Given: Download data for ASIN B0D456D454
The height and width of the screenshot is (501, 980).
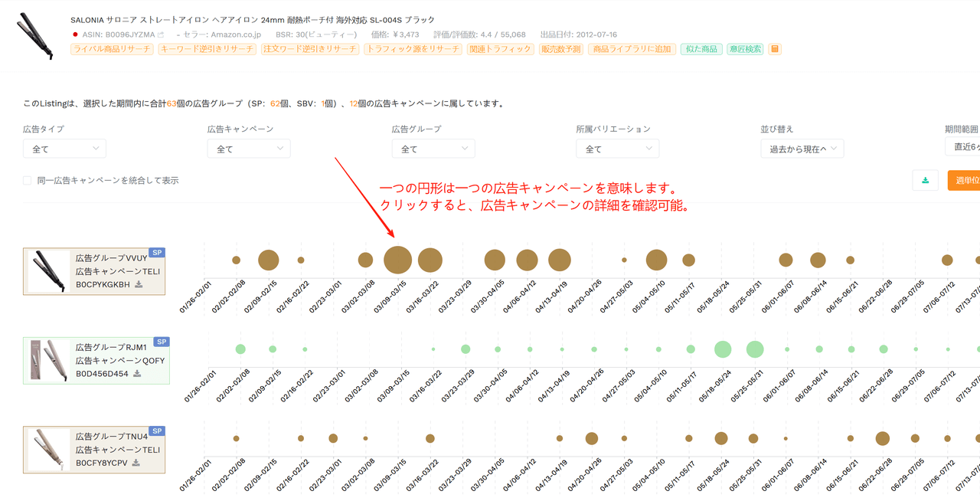Looking at the screenshot, I should tap(137, 373).
